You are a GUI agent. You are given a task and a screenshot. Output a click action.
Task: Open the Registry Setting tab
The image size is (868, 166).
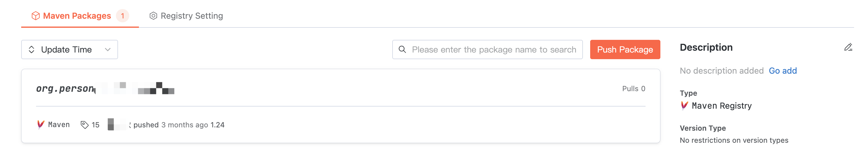click(191, 16)
